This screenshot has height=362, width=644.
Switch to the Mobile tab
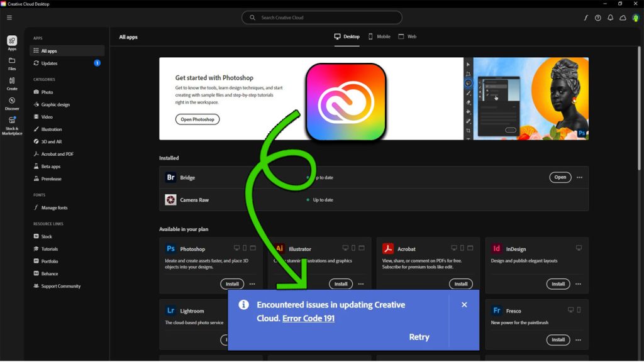click(379, 36)
